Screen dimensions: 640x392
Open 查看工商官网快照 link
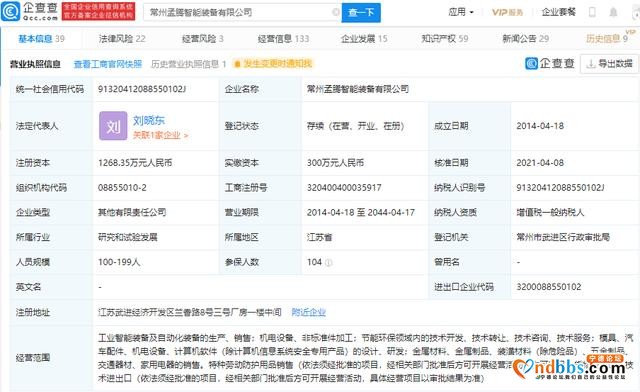coord(108,64)
